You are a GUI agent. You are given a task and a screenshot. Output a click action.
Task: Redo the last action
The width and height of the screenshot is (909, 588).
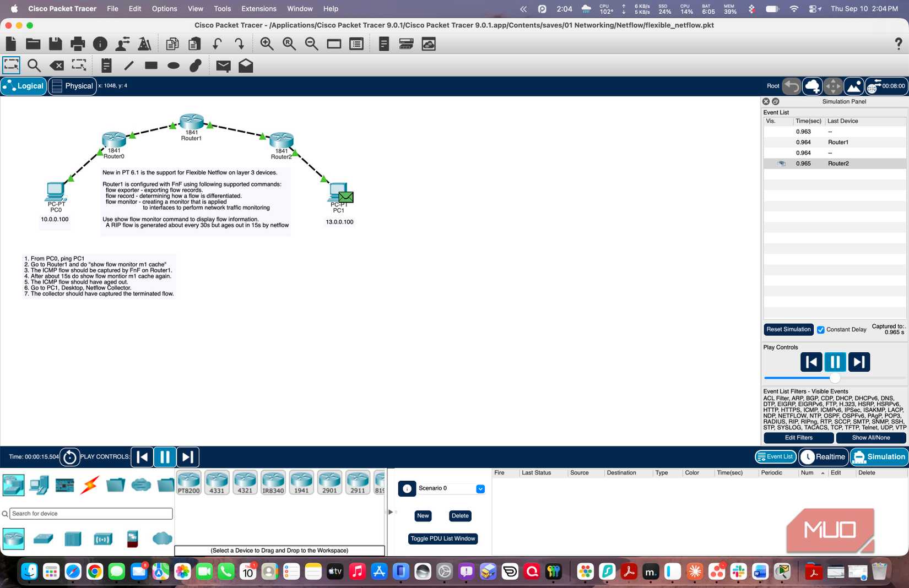tap(239, 43)
